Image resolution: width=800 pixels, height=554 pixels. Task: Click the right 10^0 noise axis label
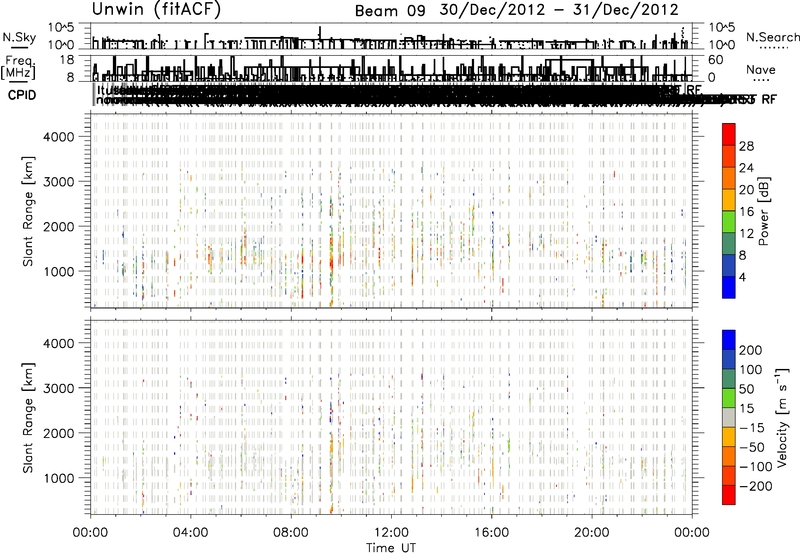(x=721, y=45)
